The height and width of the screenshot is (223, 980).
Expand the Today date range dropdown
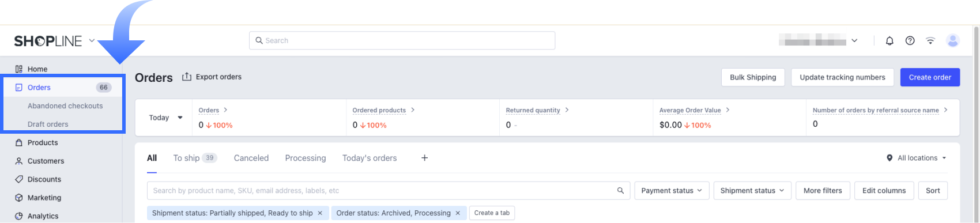(x=165, y=118)
